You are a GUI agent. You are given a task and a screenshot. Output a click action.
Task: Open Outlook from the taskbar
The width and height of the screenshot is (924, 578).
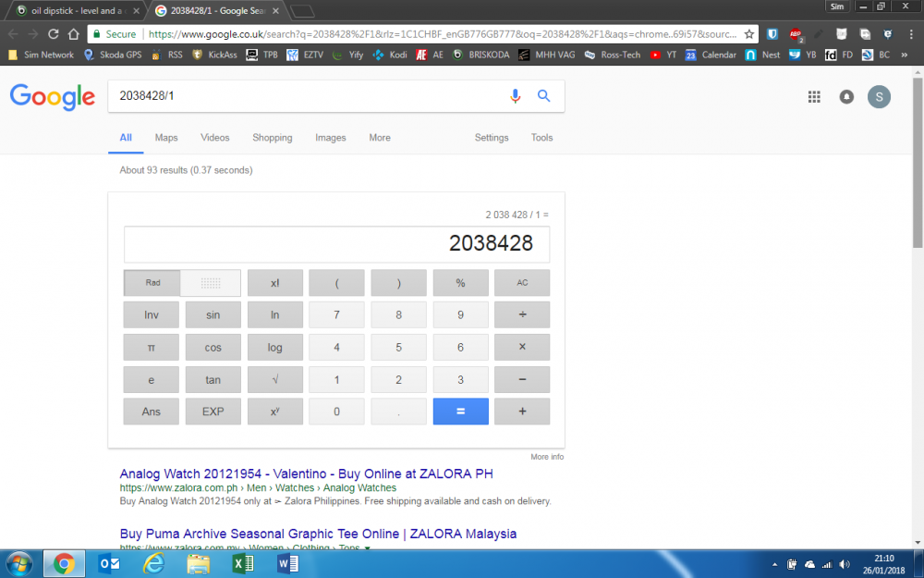coord(110,564)
